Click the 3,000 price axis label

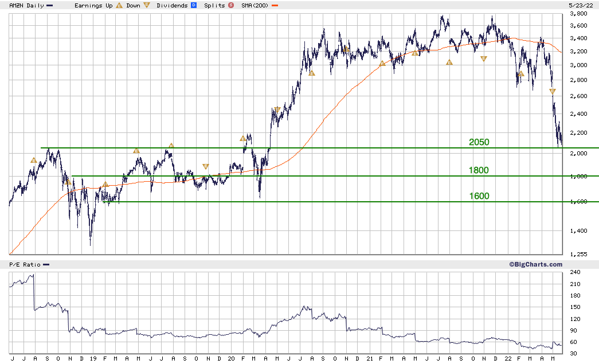[x=578, y=65]
